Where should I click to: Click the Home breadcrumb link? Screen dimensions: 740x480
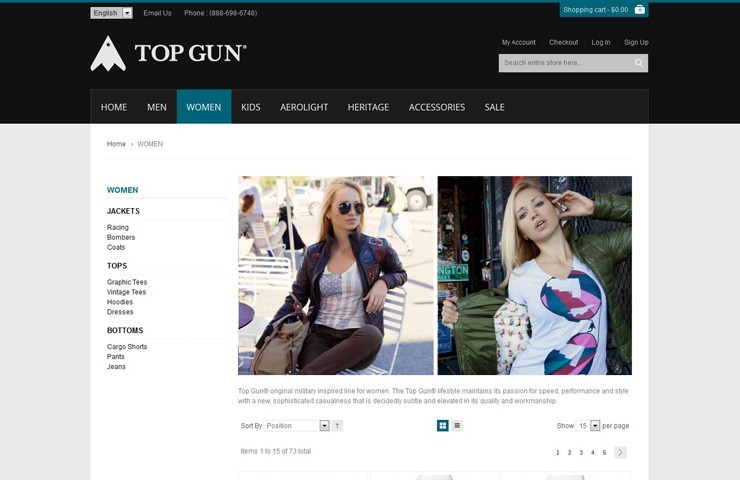click(116, 144)
